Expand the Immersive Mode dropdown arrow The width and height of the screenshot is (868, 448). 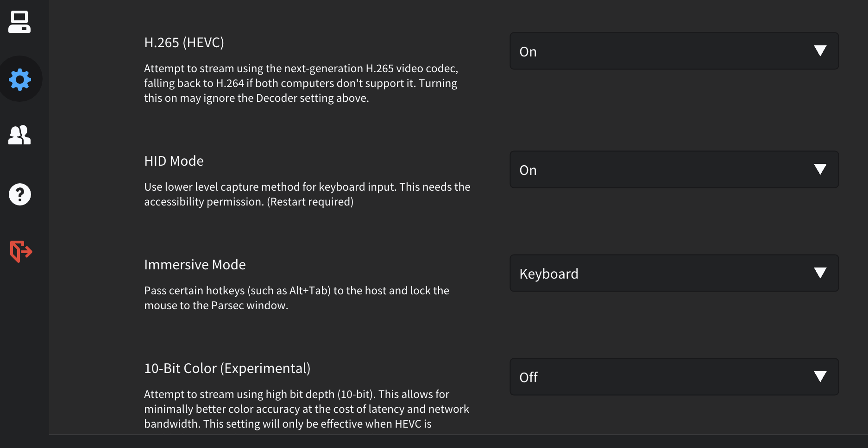[x=820, y=273]
